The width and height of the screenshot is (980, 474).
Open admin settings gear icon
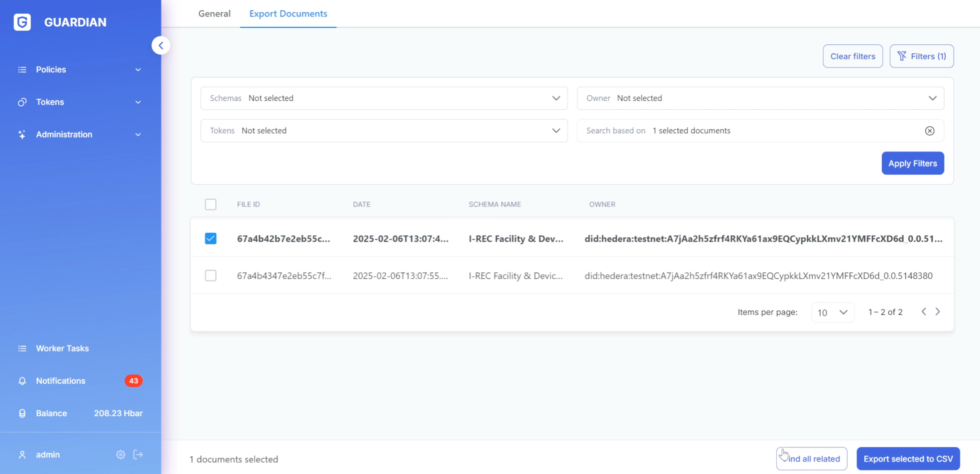[x=121, y=454]
